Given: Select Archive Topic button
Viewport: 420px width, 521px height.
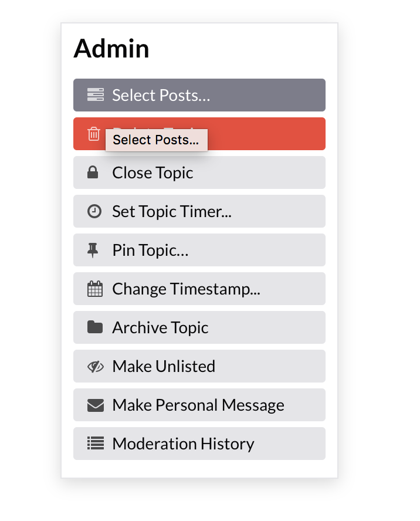Looking at the screenshot, I should coord(160,327).
